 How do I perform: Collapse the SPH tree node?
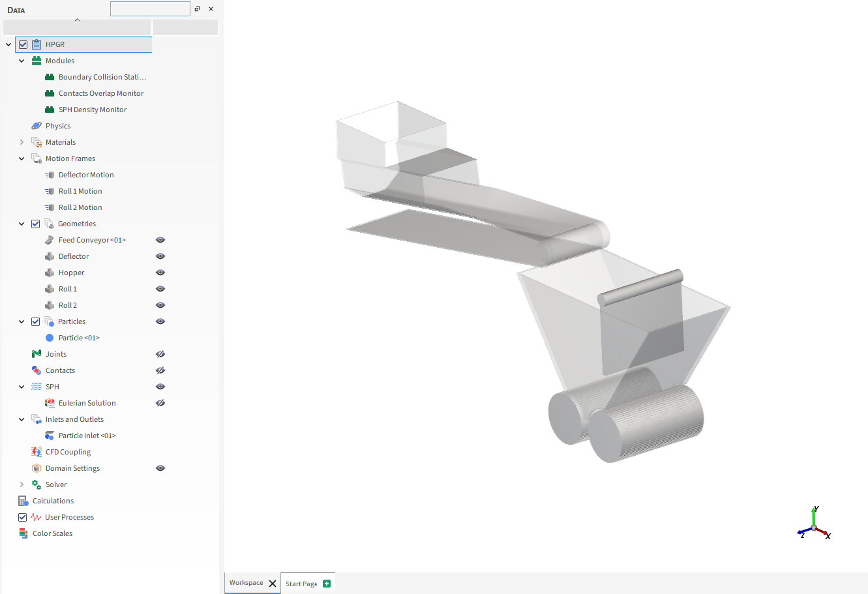click(22, 387)
